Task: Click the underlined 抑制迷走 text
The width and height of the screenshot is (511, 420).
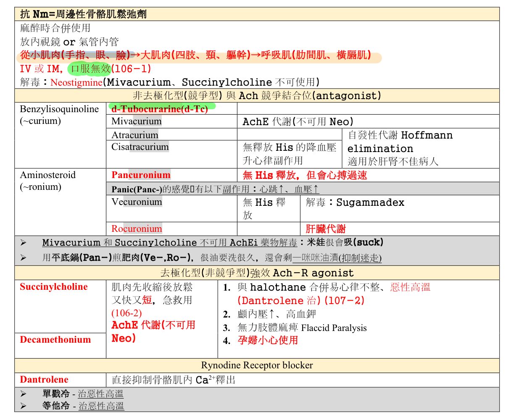Action: (360, 258)
